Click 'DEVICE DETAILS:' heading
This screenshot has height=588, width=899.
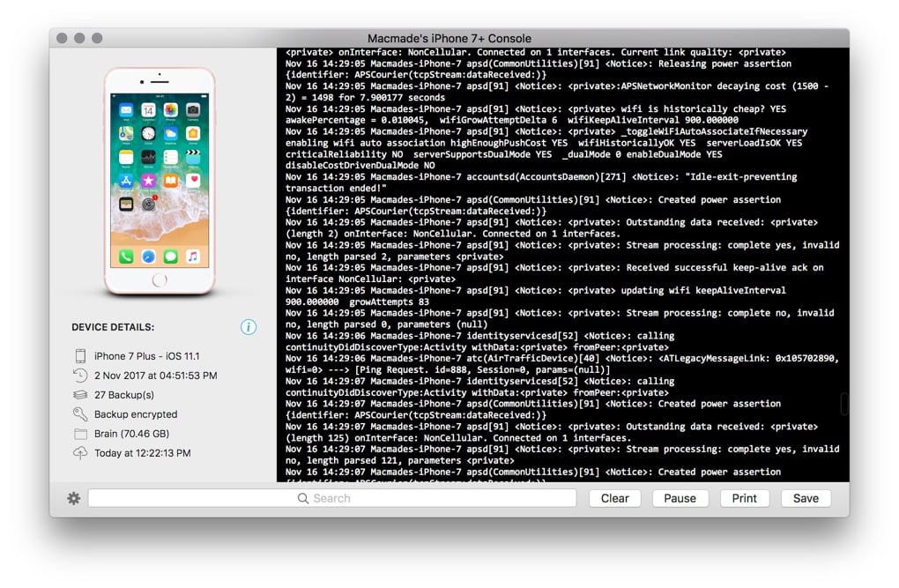[113, 327]
